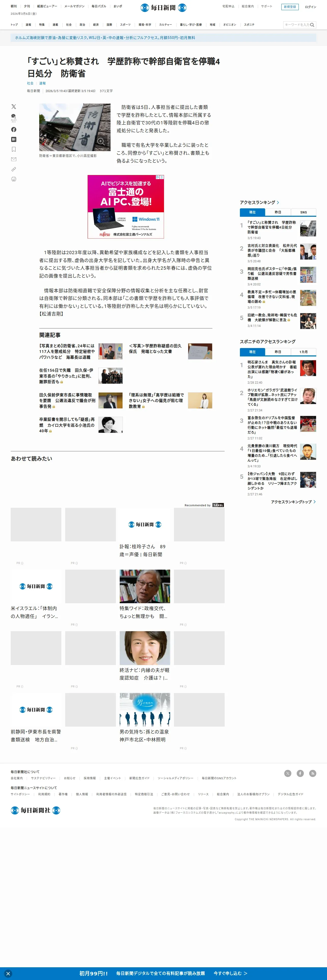Share the article on Facebook via sidebar
Image resolution: width=327 pixels, height=980 pixels.
coord(14,129)
